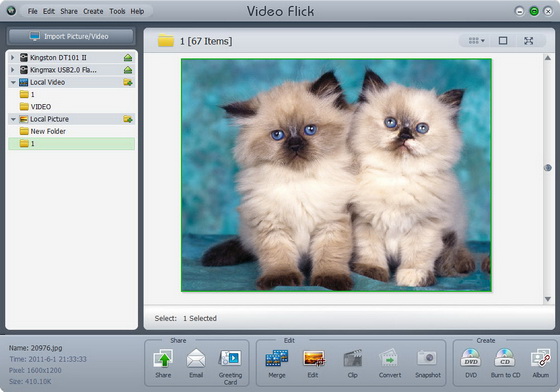
Task: Click the Size: 410.10K info text
Action: click(30, 382)
